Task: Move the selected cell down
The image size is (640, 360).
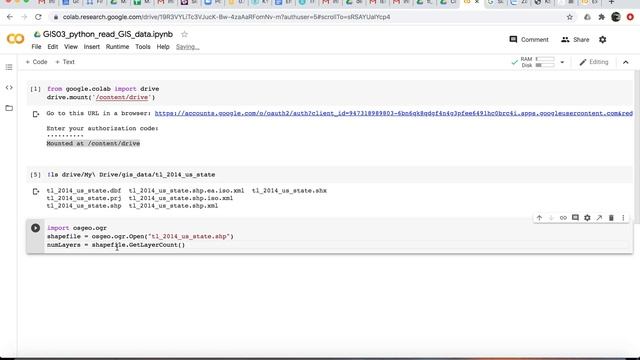Action: click(x=551, y=218)
